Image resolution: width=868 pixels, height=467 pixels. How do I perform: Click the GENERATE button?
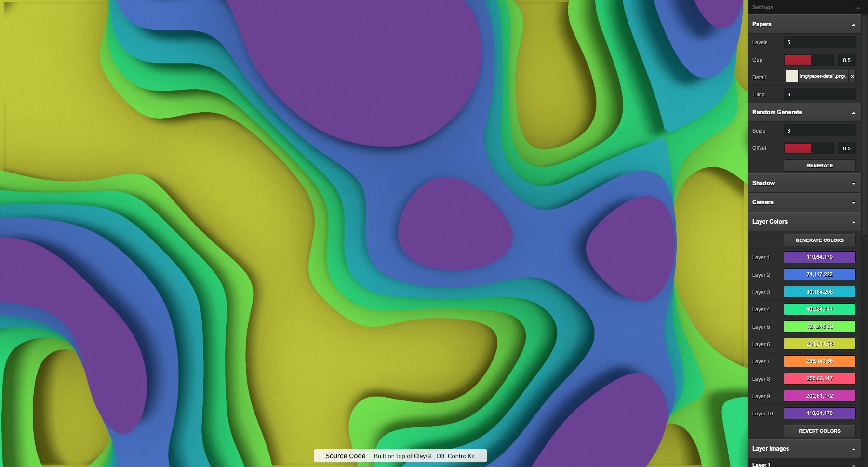(x=819, y=165)
